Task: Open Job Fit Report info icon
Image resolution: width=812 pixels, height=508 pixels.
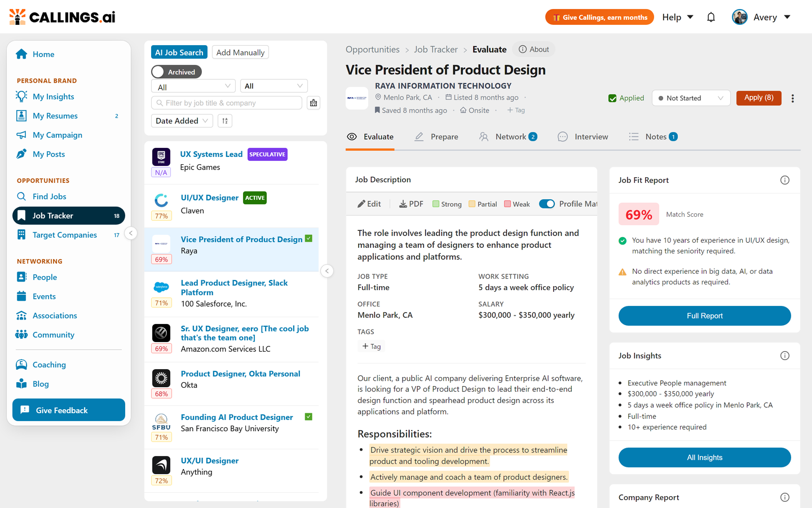Action: [785, 180]
